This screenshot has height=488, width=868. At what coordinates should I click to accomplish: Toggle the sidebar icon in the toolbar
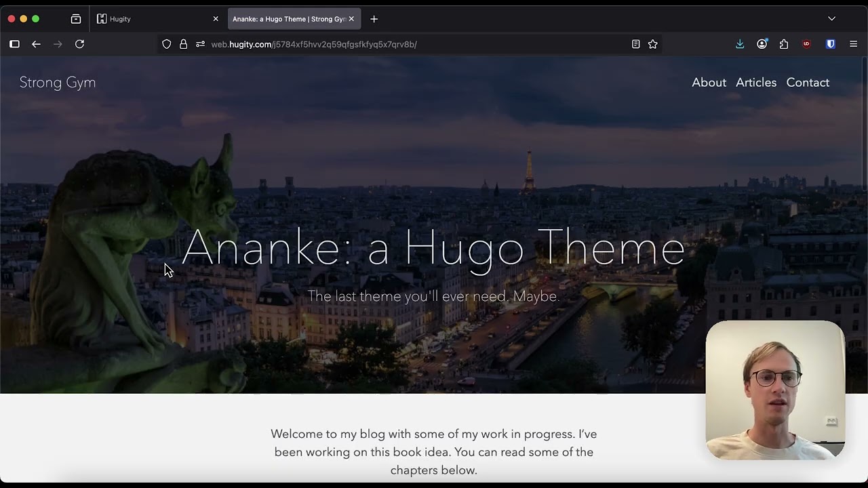coord(14,44)
